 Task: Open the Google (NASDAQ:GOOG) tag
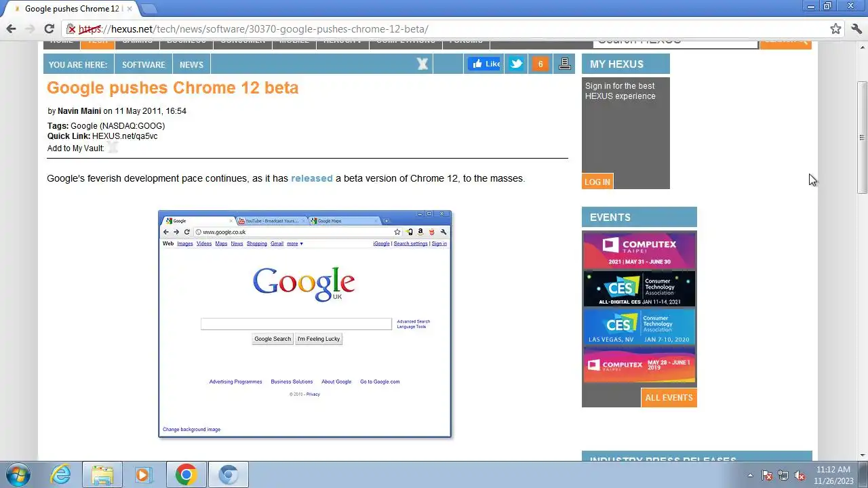(x=117, y=126)
